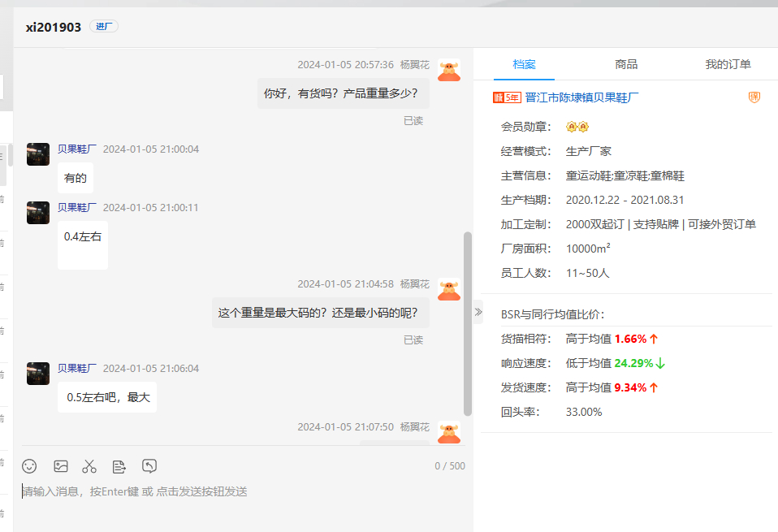Viewport: 778px width, 532px height.
Task: Click the send image icon
Action: (60, 466)
